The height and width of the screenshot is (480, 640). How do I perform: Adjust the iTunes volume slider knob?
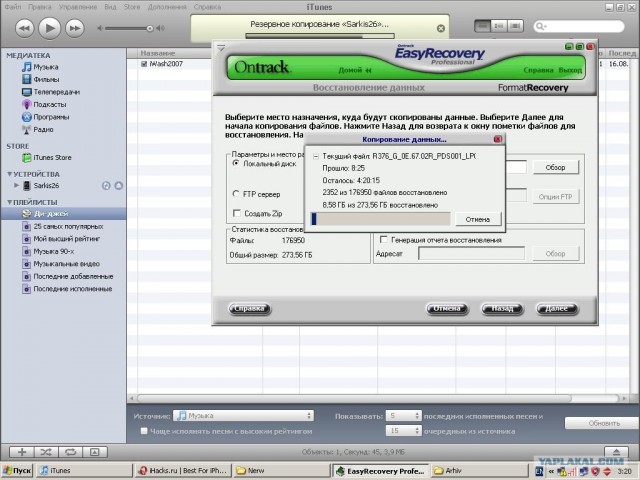(150, 28)
